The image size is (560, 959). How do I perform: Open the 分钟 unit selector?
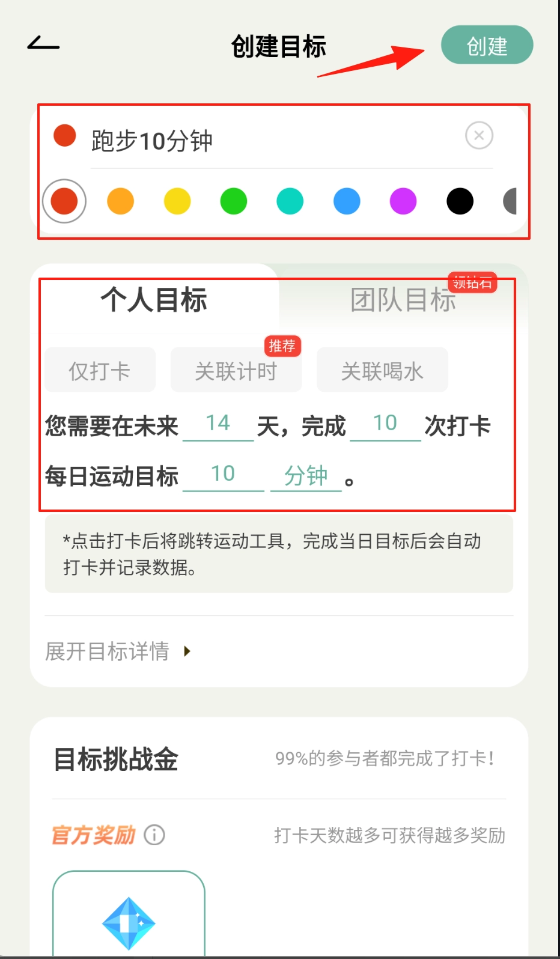point(306,476)
